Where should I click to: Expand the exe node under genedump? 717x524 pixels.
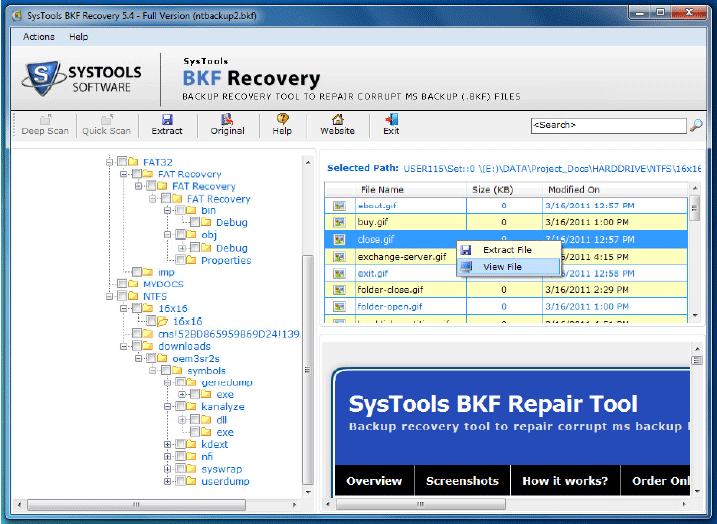pos(182,394)
